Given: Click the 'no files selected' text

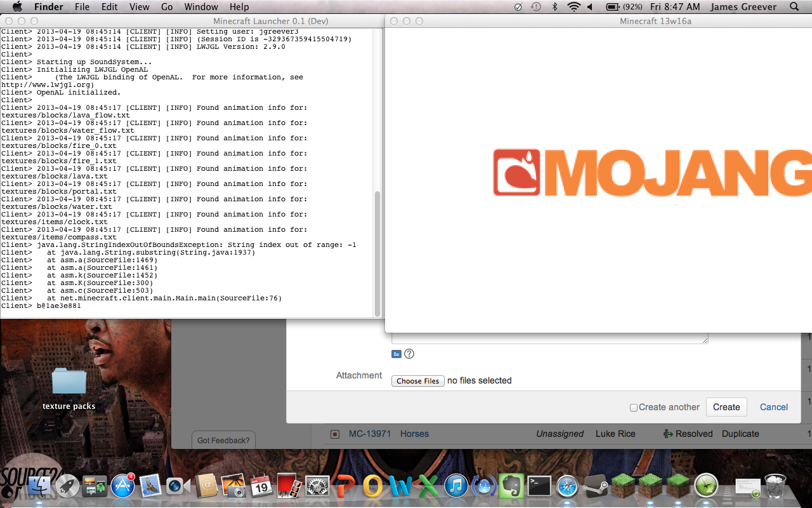Looking at the screenshot, I should 480,381.
